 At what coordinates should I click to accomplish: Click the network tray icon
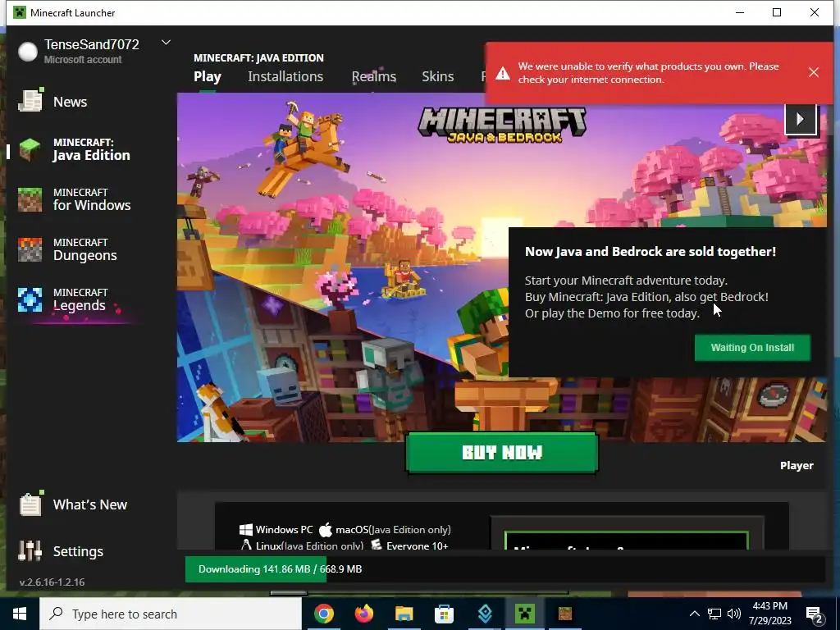click(x=714, y=614)
